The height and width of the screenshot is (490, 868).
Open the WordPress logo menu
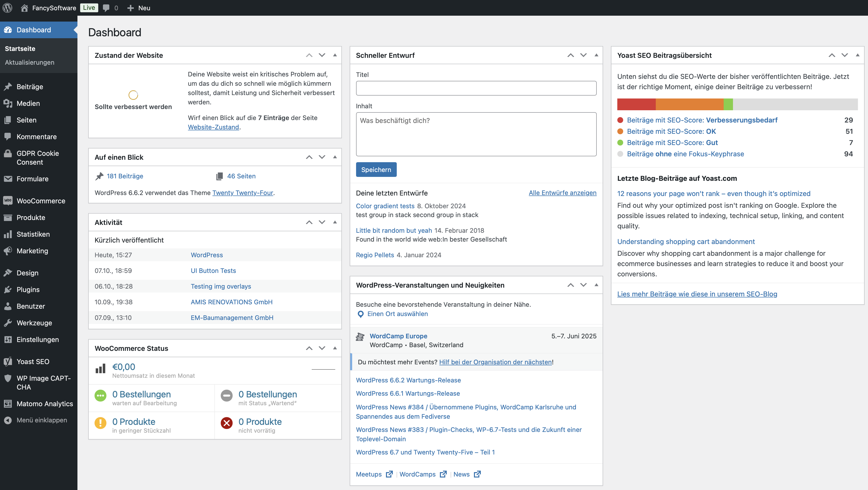point(7,8)
